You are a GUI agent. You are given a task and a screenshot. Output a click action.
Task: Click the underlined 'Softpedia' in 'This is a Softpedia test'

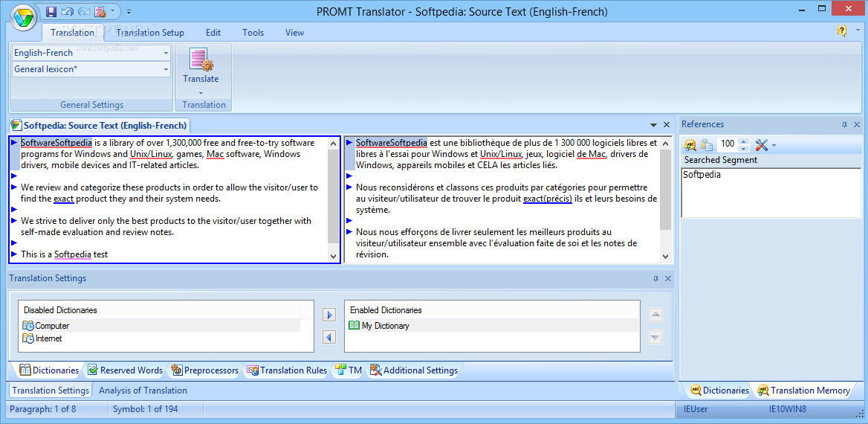[x=73, y=254]
